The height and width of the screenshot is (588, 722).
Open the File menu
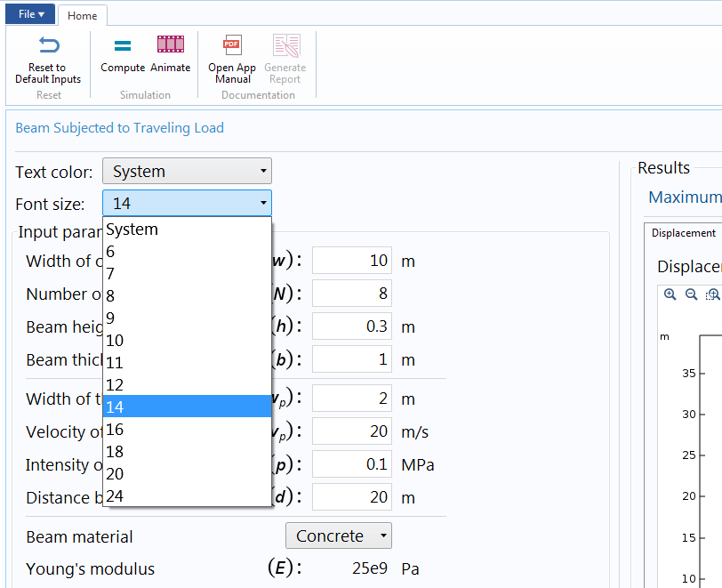tap(31, 14)
